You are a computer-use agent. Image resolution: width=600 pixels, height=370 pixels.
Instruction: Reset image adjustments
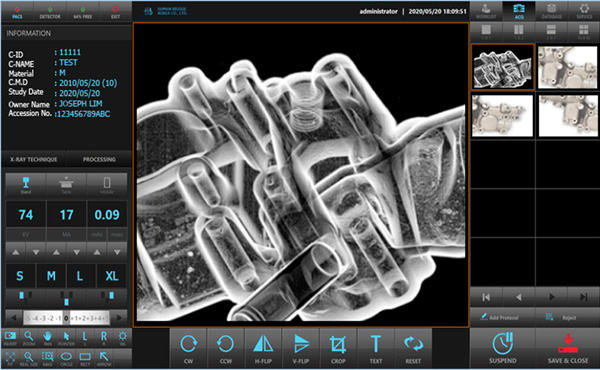click(413, 349)
